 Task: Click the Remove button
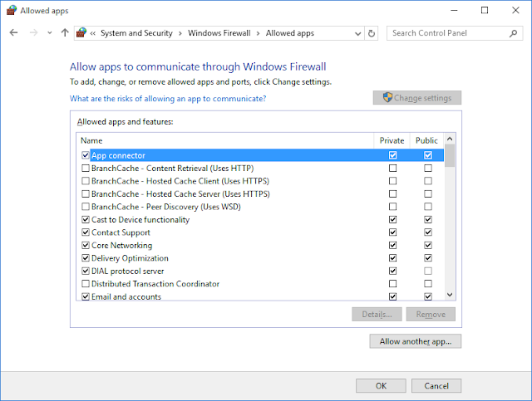(431, 314)
